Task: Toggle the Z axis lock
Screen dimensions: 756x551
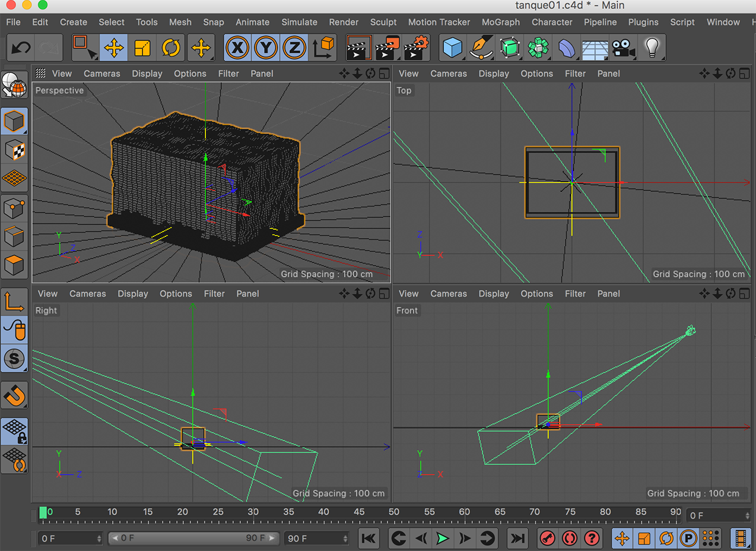Action: point(294,48)
